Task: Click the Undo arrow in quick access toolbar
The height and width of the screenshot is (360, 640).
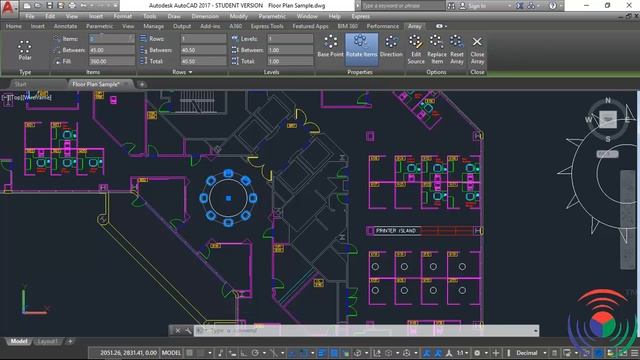Action: coord(84,6)
